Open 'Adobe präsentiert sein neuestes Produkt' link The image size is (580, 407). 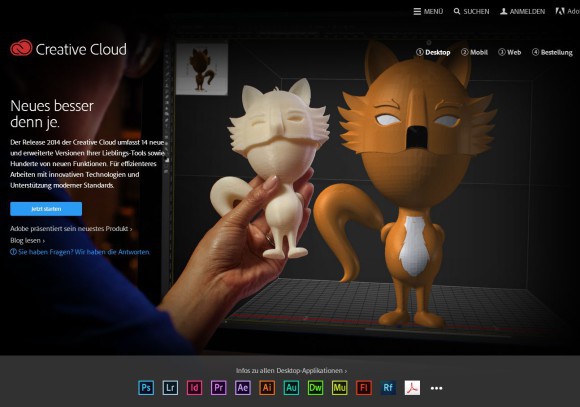[71, 229]
